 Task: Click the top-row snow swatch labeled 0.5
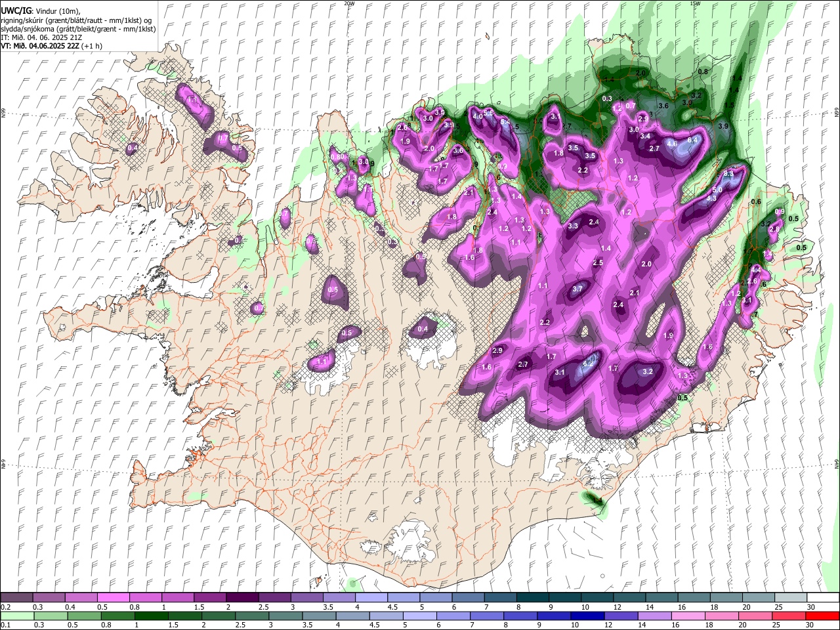(x=113, y=598)
